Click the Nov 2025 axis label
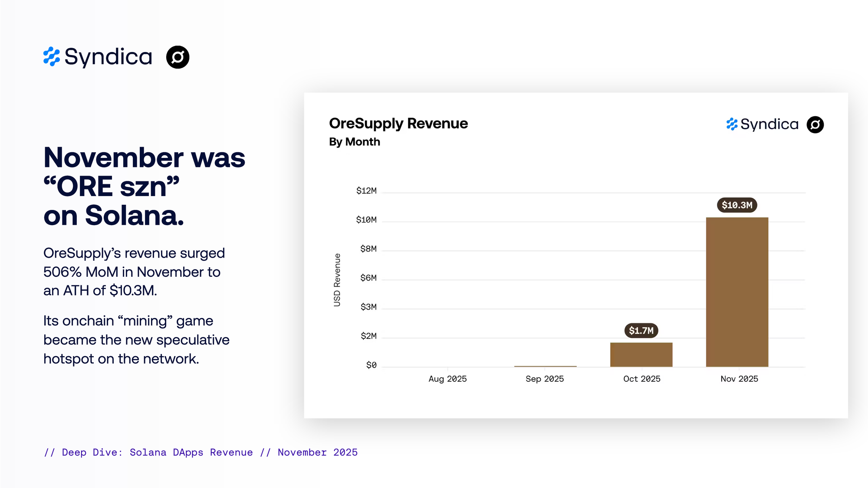Screen dimensions: 868x488 tap(739, 379)
